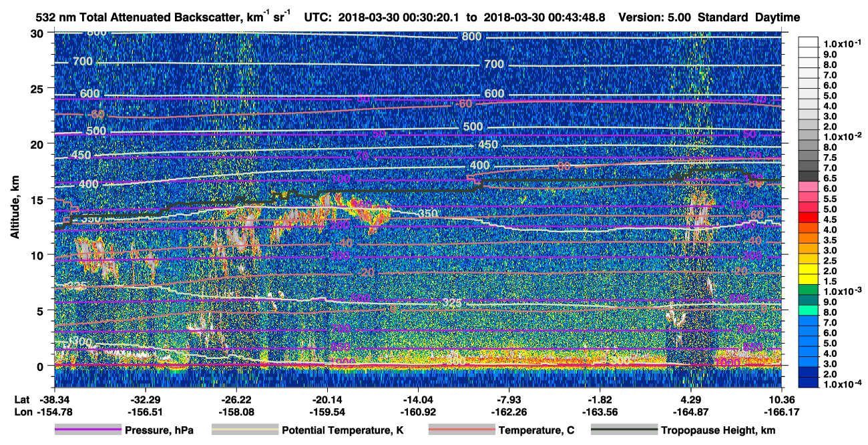The image size is (868, 445).
Task: Click the red colorbar swatch beside 4.5
Action: (x=809, y=217)
